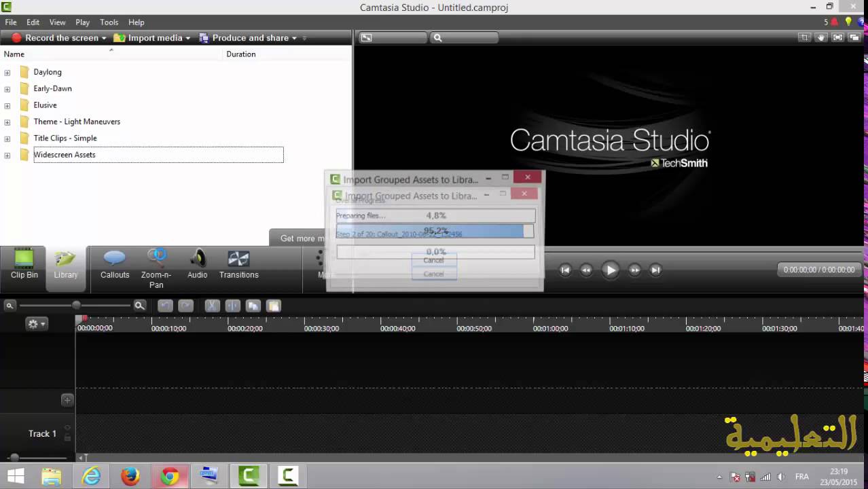Click the Copy icon on timeline toolbar

click(253, 306)
